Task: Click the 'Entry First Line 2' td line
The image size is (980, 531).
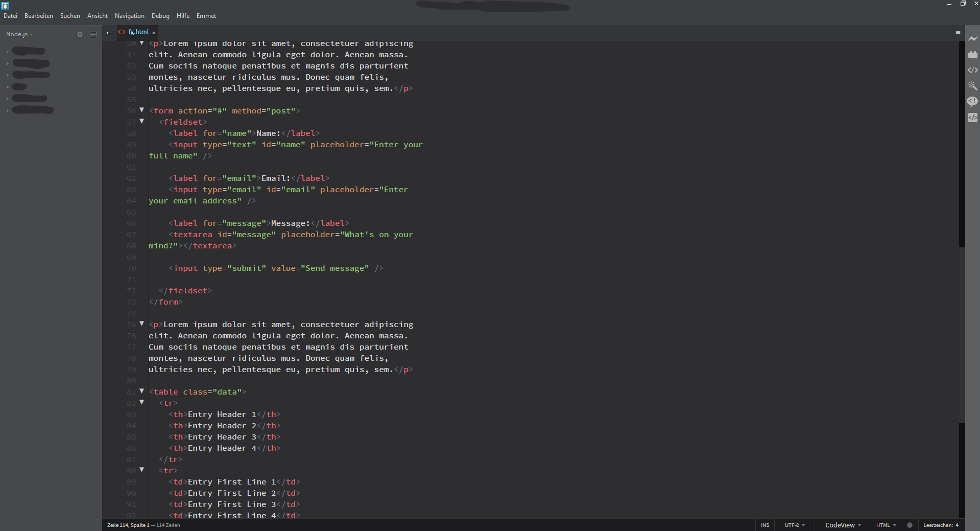Action: coord(234,493)
